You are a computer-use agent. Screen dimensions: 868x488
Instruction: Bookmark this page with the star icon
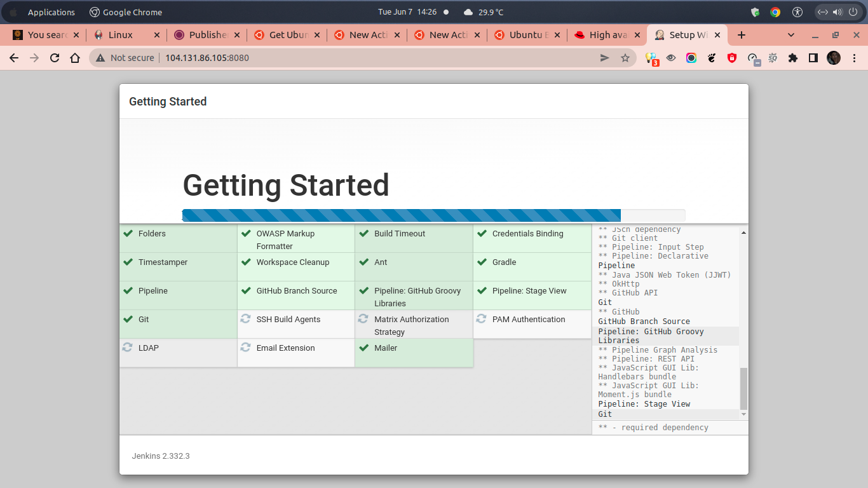pos(625,58)
